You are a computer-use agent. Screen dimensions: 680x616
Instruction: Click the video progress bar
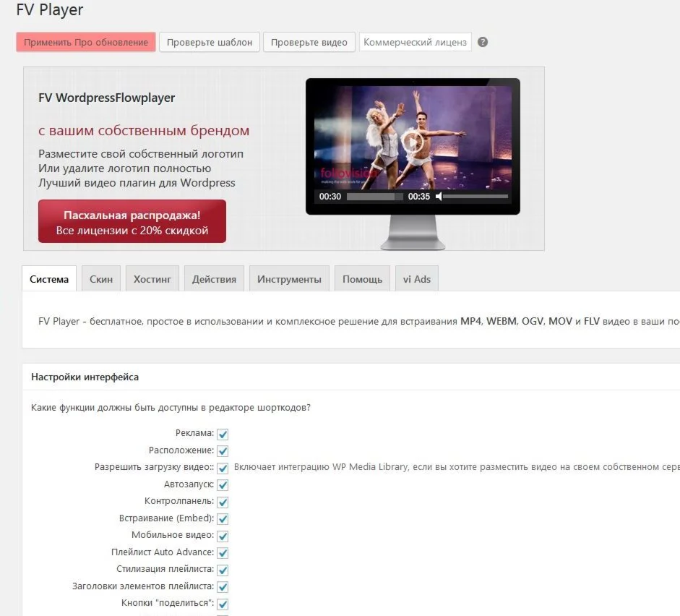376,195
